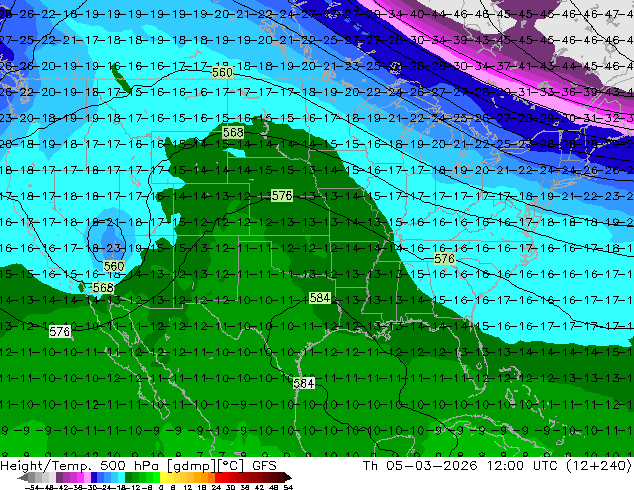Click the dark purple legend swatch near -42
This screenshot has width=634, height=490.
(59, 477)
